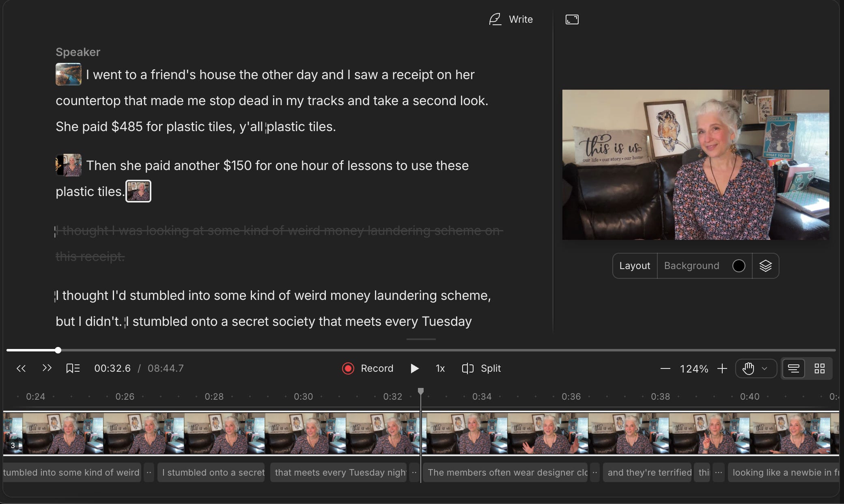Screen dimensions: 844x504
Task: Zoom out timeline with minus icon
Action: pos(665,368)
